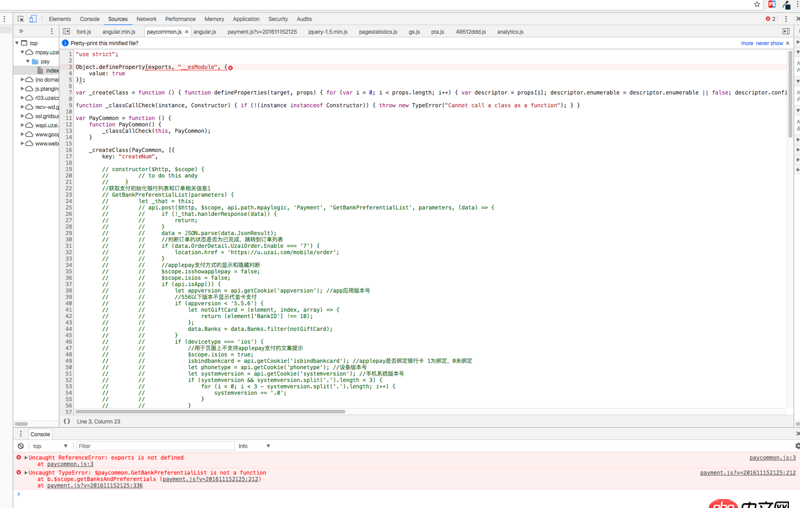The height and width of the screenshot is (508, 800).
Task: Click the 'more' link in info bar
Action: coord(747,43)
